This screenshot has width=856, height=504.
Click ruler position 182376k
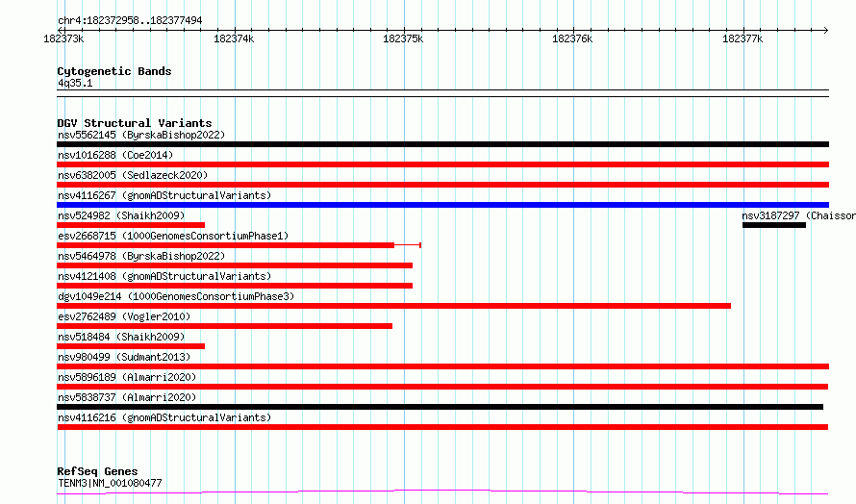click(x=572, y=39)
